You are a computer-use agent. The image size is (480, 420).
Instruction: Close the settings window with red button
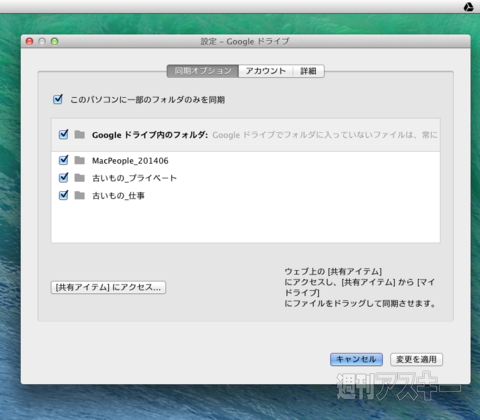(x=30, y=41)
